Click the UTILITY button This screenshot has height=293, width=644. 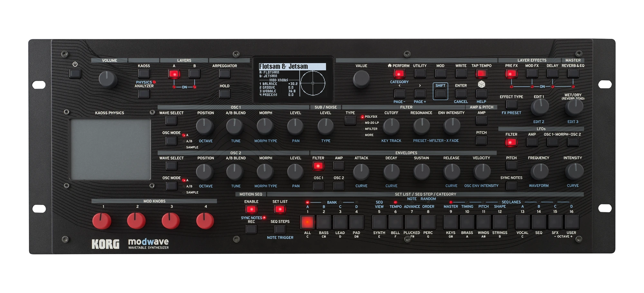point(420,74)
